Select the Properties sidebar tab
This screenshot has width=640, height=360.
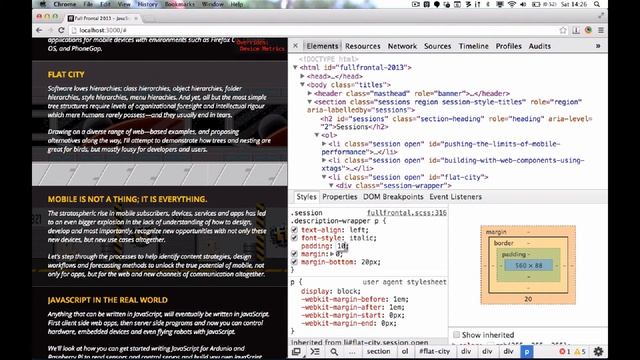(x=340, y=197)
